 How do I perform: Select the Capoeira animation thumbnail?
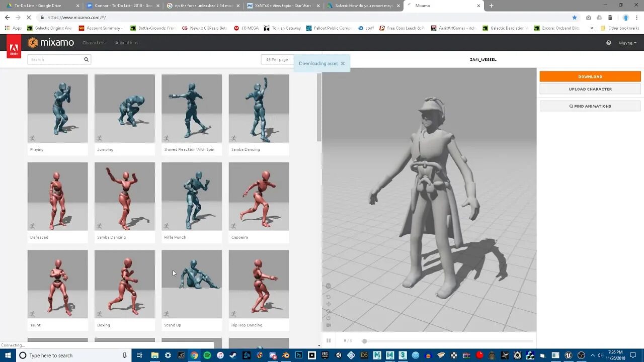pyautogui.click(x=259, y=196)
